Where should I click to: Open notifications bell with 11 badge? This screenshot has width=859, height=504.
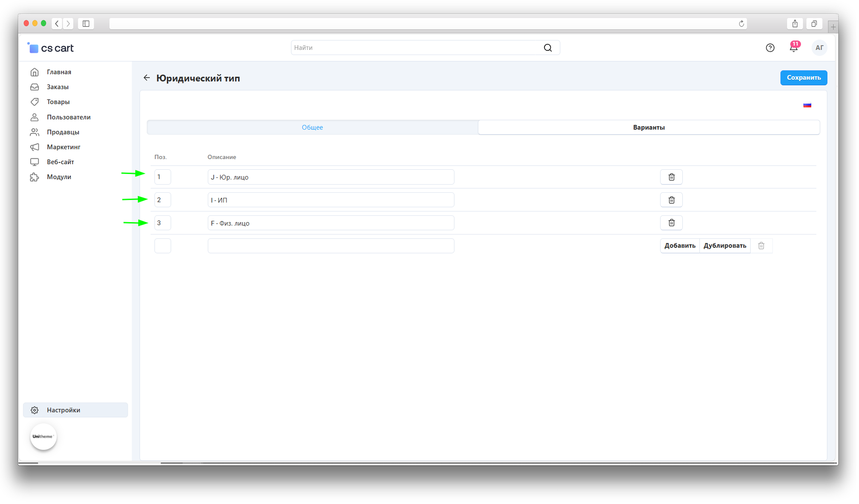tap(793, 48)
